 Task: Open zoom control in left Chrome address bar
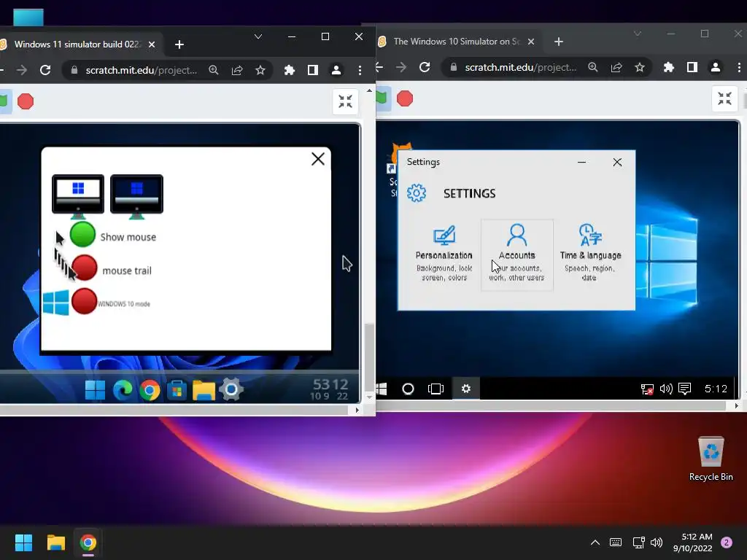(214, 71)
